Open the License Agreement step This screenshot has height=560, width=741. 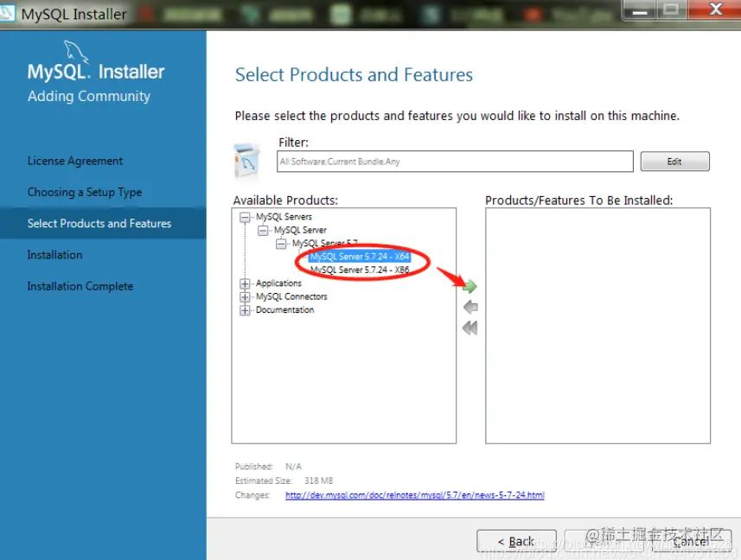[x=74, y=161]
